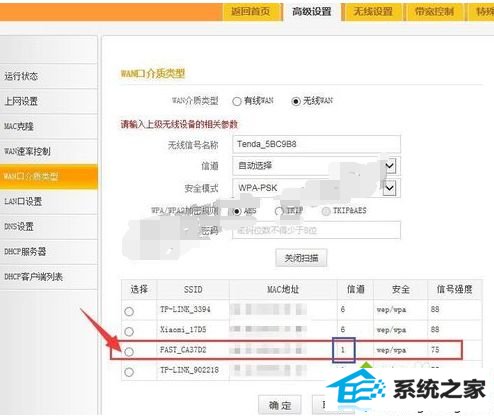Click the 确定 confirm button

click(280, 405)
